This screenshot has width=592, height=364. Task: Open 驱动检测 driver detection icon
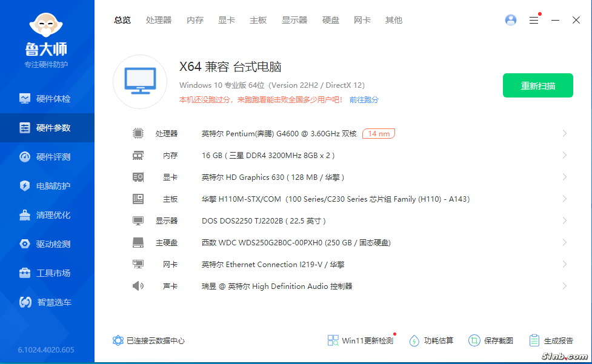(25, 244)
